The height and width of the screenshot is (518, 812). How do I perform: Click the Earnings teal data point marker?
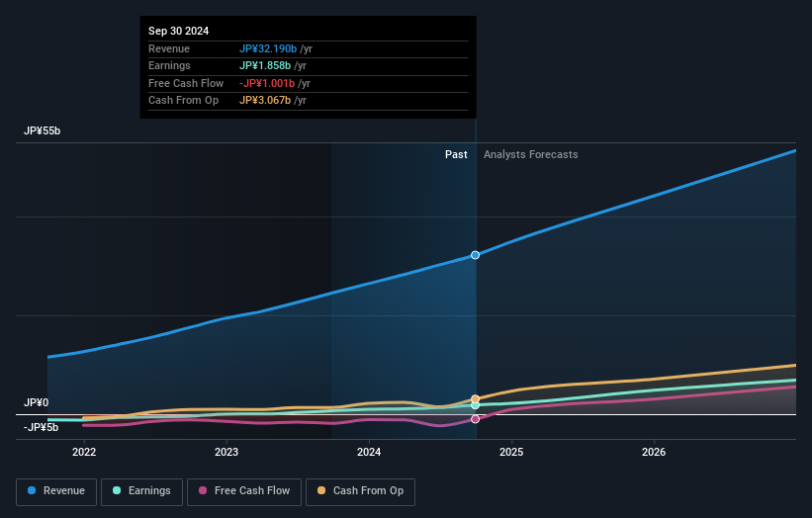475,405
